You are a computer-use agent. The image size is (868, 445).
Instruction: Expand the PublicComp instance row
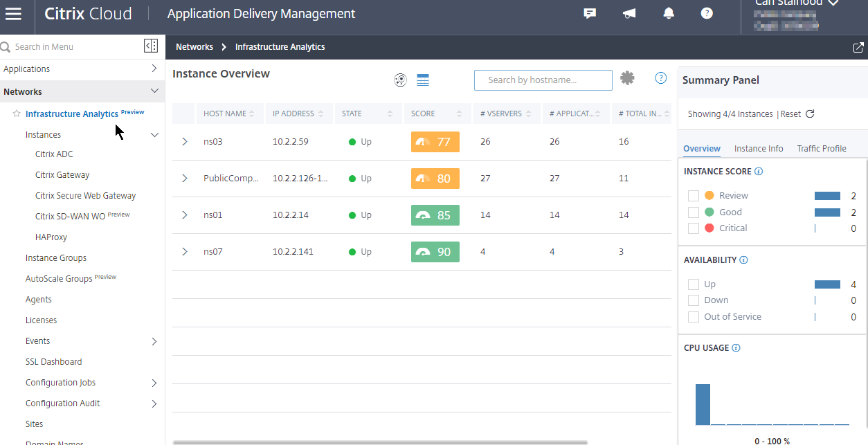click(x=184, y=179)
